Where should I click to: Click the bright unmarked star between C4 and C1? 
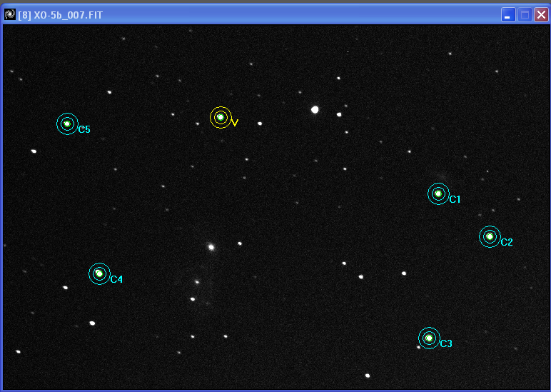tap(211, 247)
